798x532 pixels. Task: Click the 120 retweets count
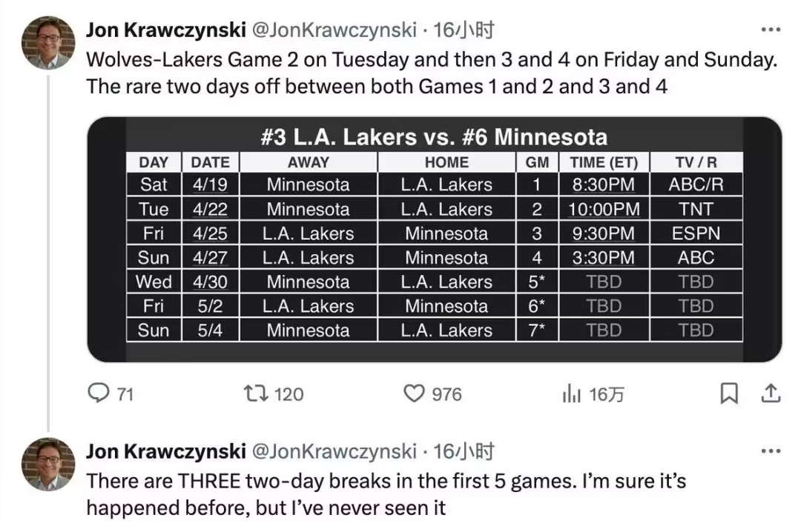click(x=289, y=394)
